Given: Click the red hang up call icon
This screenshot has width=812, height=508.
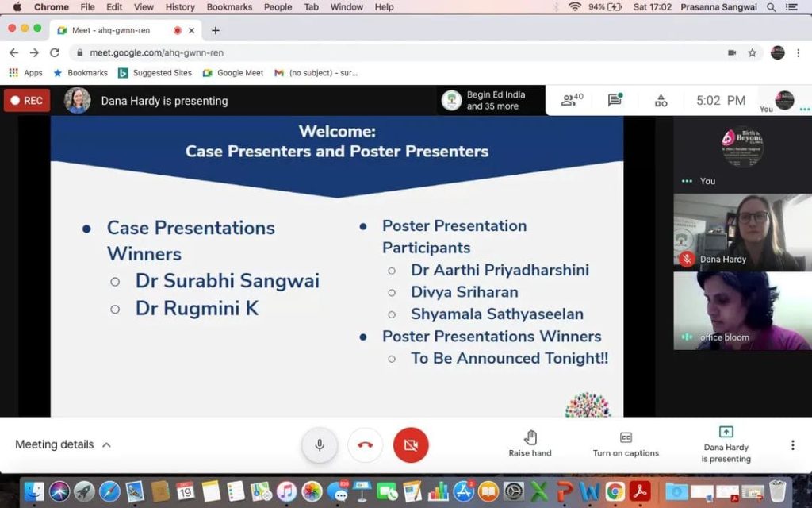Looking at the screenshot, I should (x=365, y=445).
